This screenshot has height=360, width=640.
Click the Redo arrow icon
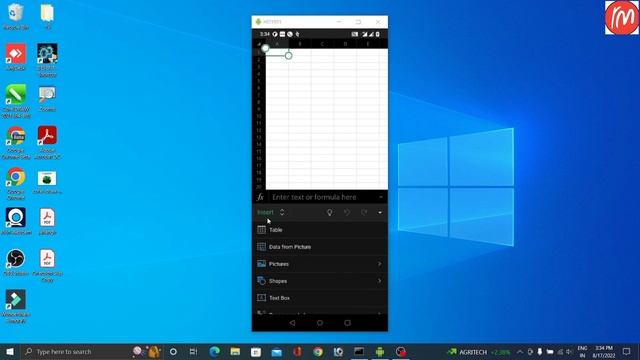[x=364, y=212]
